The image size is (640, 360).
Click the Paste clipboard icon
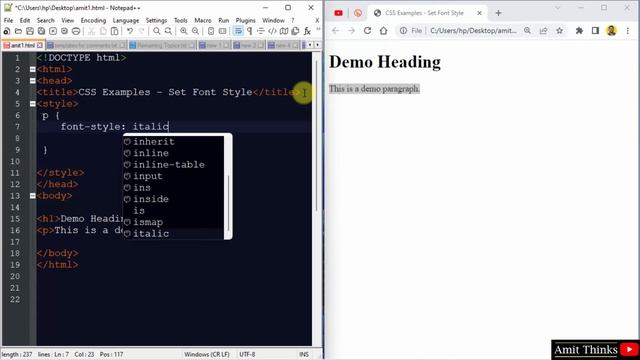tap(115, 31)
